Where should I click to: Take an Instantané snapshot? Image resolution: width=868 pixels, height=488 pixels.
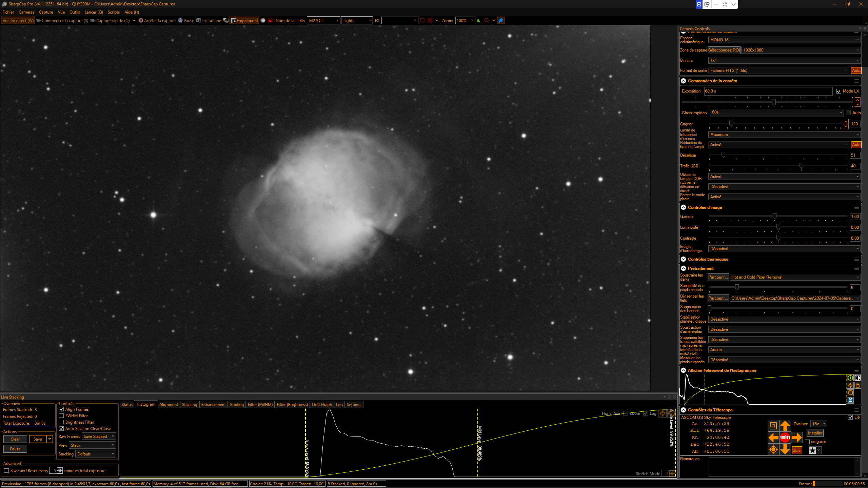click(209, 21)
